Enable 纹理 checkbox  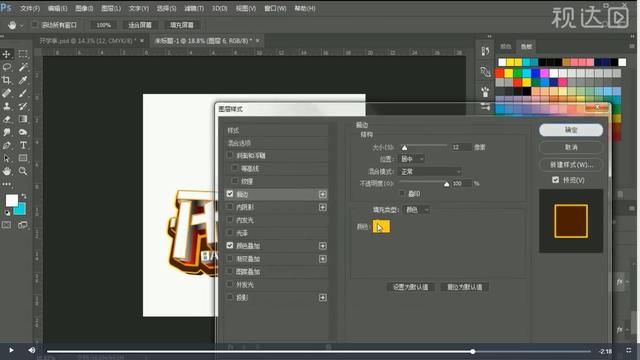[x=235, y=180]
